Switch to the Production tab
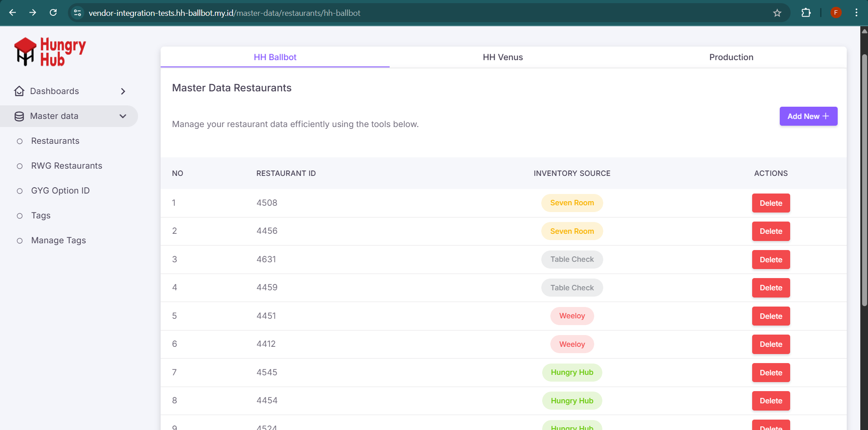 click(731, 57)
